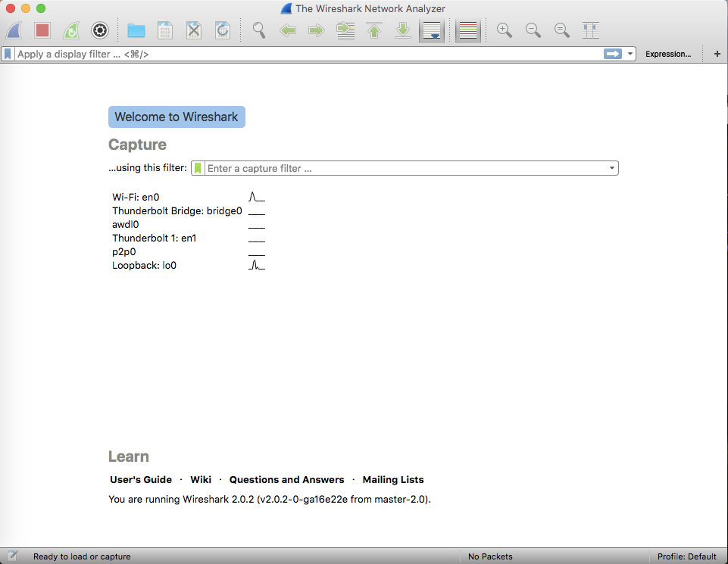Screen dimensions: 728x564
Task: Open capture options gear icon
Action: click(100, 30)
